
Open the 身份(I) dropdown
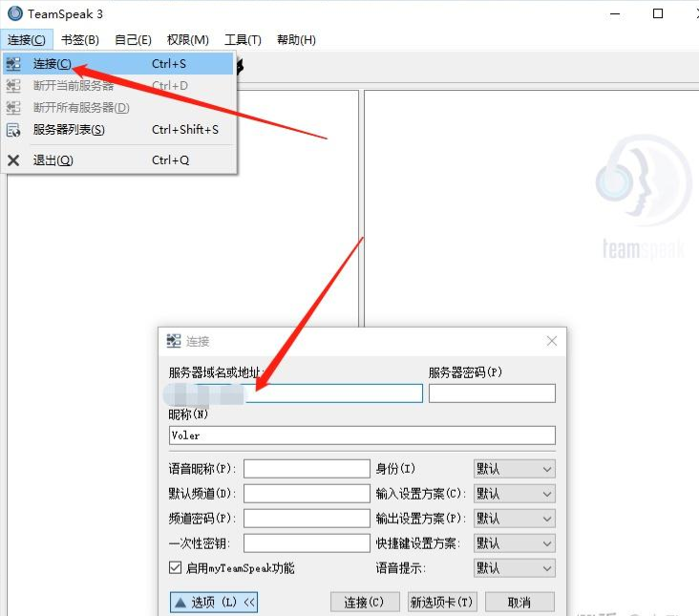click(x=515, y=469)
